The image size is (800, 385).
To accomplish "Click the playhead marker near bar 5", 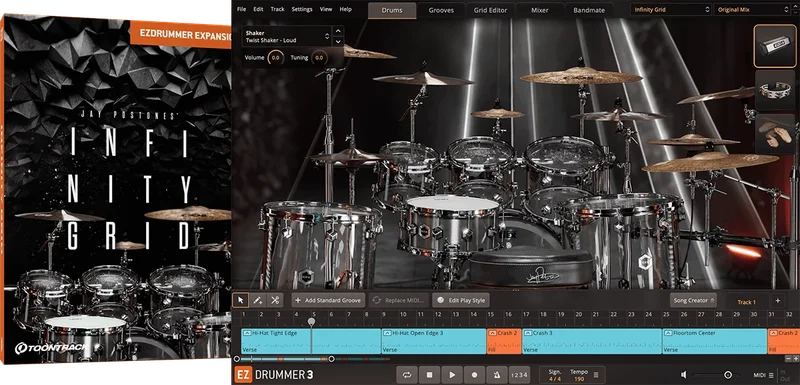I will (311, 321).
